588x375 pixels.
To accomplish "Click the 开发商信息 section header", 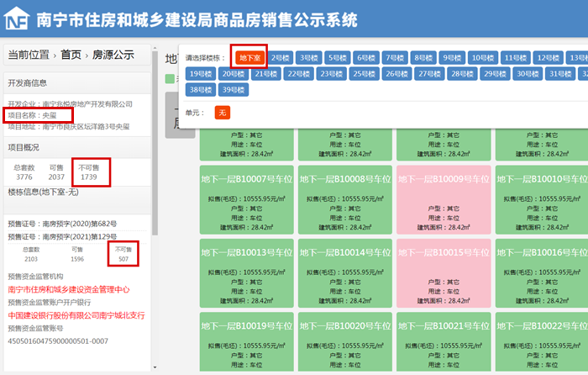I will (77, 83).
